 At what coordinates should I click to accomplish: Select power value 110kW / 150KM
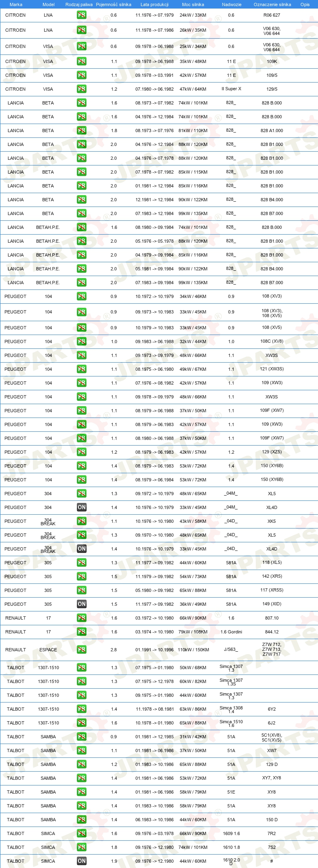[193, 650]
